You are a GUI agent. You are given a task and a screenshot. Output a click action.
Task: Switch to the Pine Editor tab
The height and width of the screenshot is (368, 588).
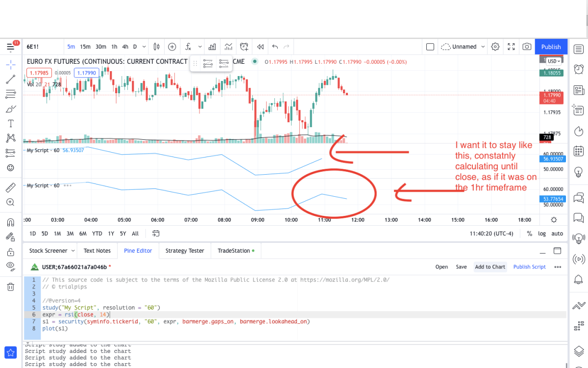coord(138,251)
